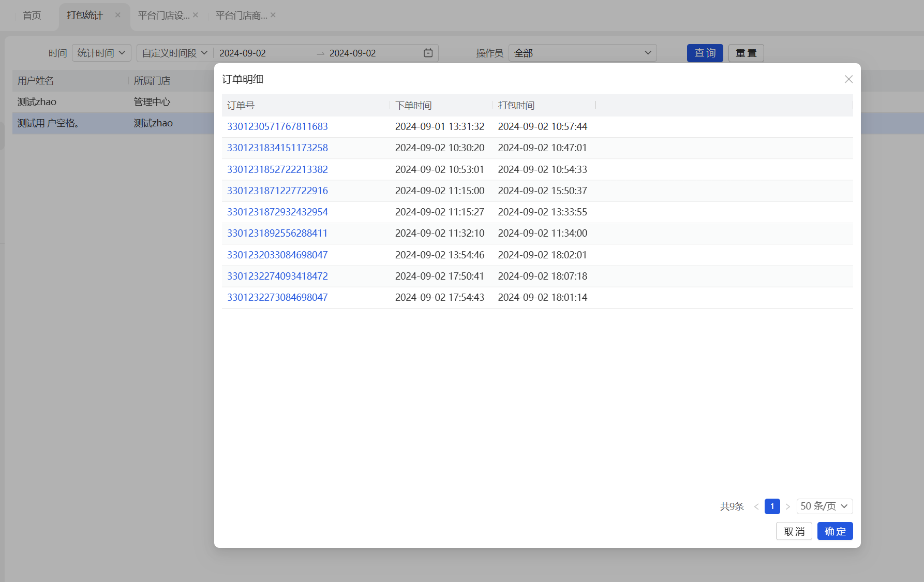Viewport: 924px width, 582px height.
Task: Close the 订单明细 dialog with X icon
Action: pos(848,79)
